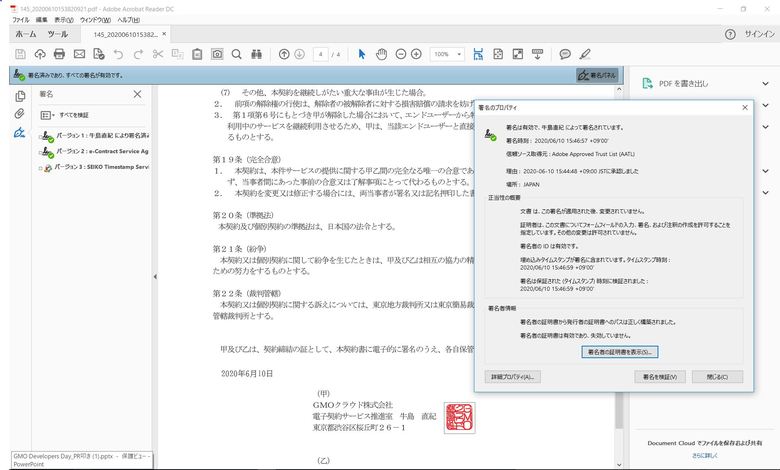The image size is (780, 470).
Task: Click the Undo arrow icon
Action: click(x=118, y=54)
